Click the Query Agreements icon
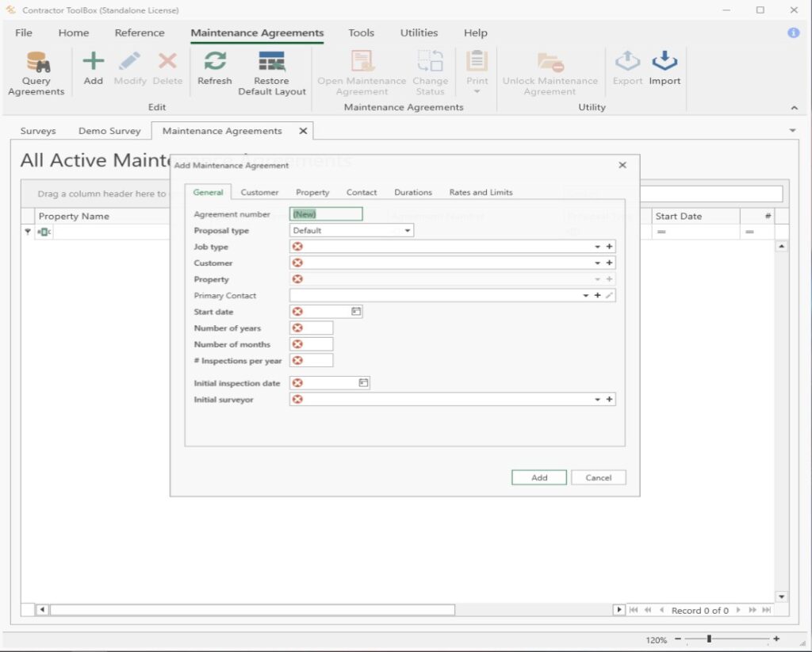 click(x=36, y=62)
